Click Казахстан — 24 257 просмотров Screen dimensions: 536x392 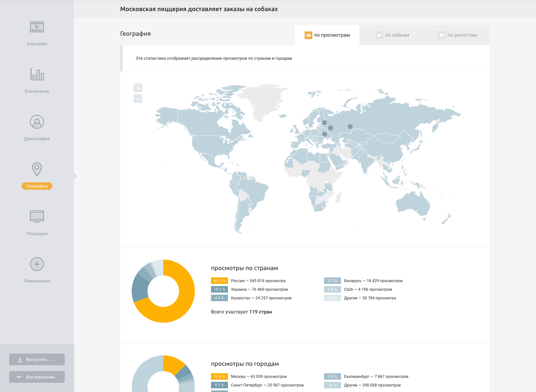[x=261, y=298]
